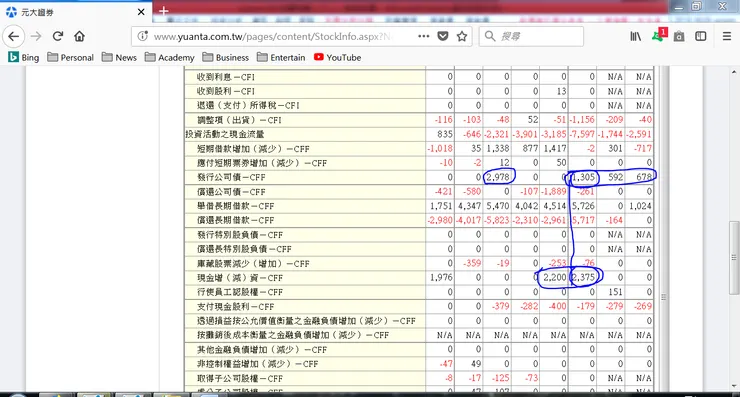Image resolution: width=740 pixels, height=397 pixels.
Task: Click the row label 收到利息－CFI
Action: (226, 77)
